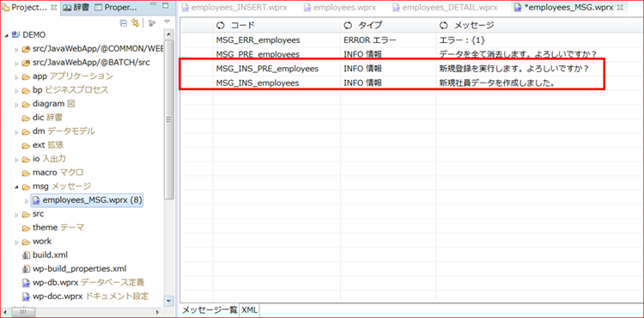Select the MSG_INS_PRE_employees code cell
Viewport: 644px width, 318px height.
pyautogui.click(x=276, y=69)
